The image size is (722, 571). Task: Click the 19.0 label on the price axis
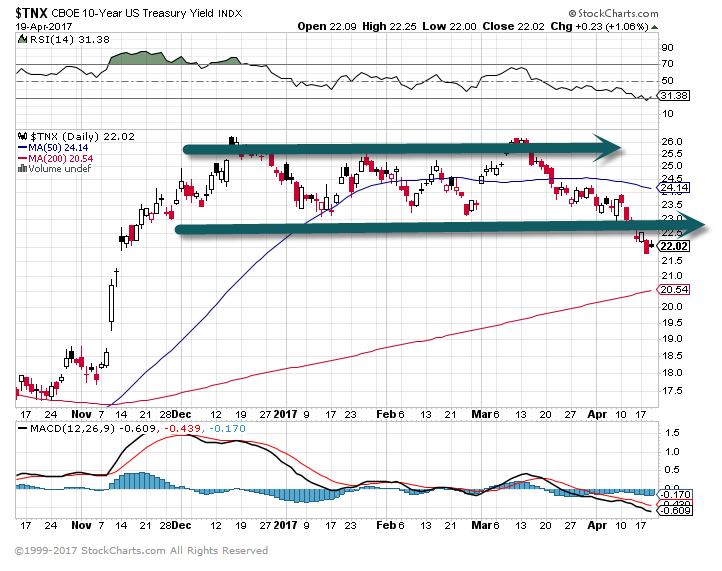coord(671,339)
